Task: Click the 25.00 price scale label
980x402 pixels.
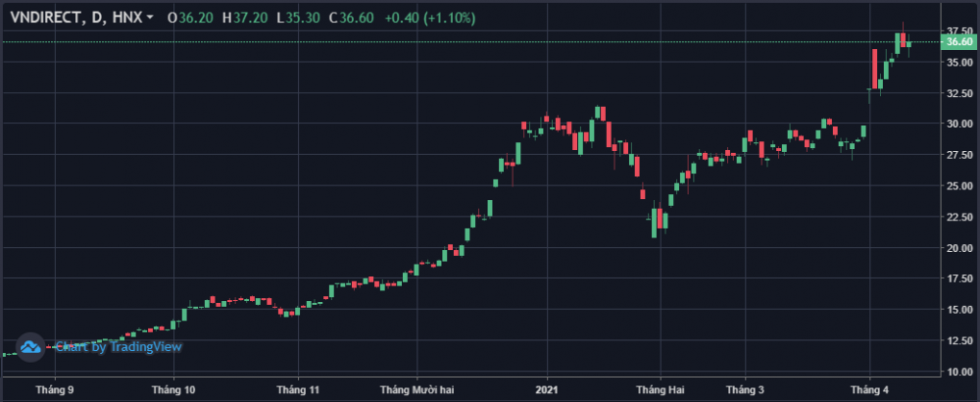Action: point(959,186)
